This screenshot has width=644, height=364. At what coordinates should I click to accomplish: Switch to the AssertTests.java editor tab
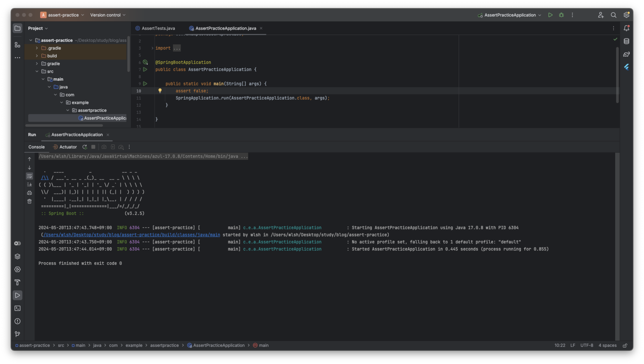point(158,28)
